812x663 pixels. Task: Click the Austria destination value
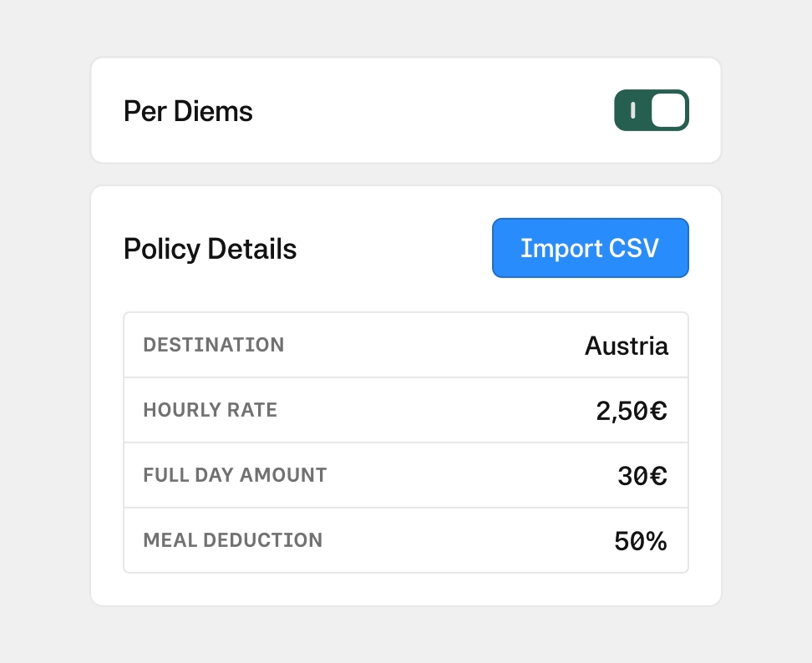point(627,346)
